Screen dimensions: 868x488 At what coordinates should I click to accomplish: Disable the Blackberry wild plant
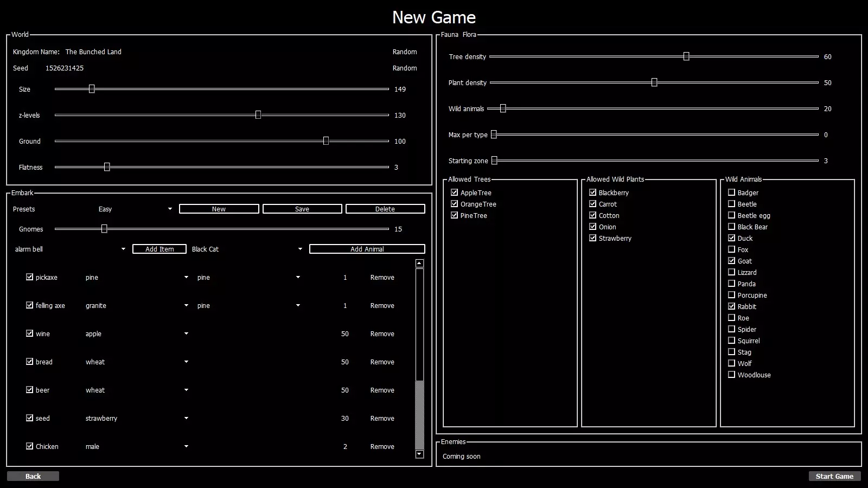point(592,192)
